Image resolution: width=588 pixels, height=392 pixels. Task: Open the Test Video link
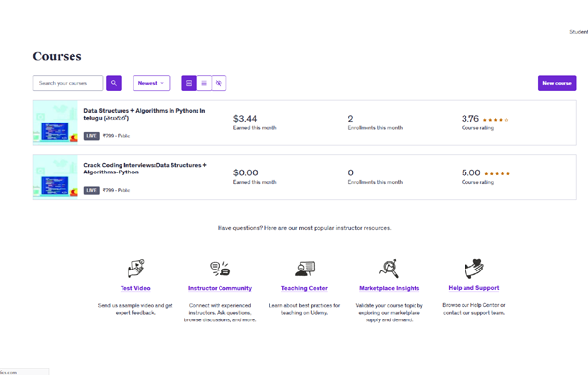(x=135, y=288)
